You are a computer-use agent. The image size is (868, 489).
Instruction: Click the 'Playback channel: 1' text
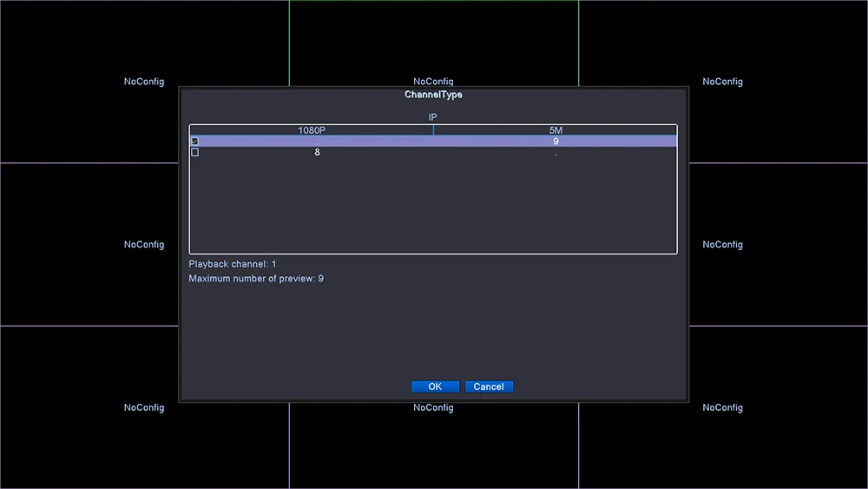click(x=233, y=264)
